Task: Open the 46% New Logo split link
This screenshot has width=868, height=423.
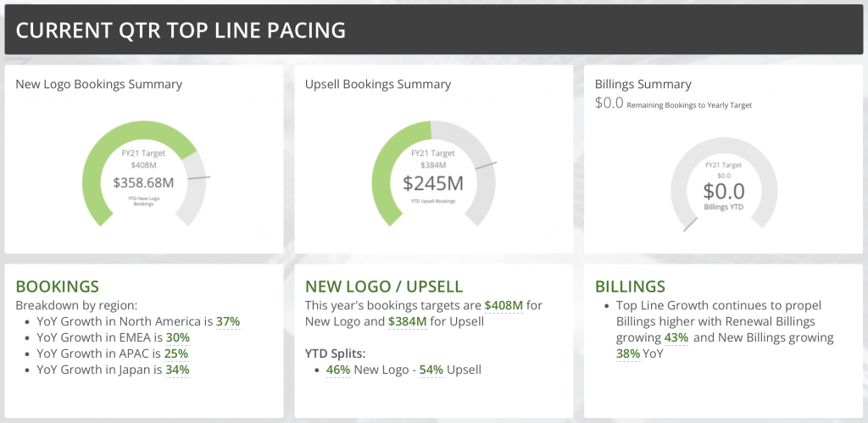Action: [x=338, y=370]
